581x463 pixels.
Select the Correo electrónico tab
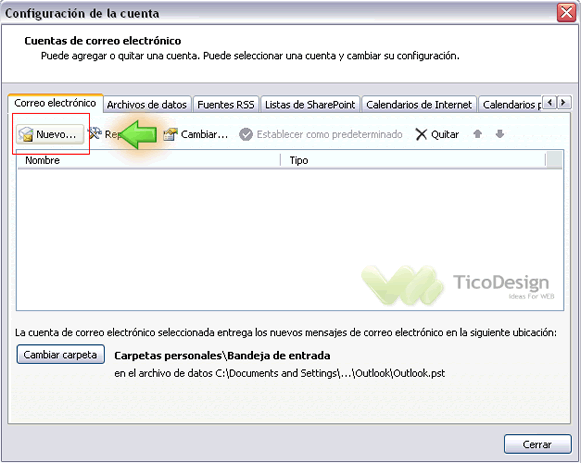point(55,103)
